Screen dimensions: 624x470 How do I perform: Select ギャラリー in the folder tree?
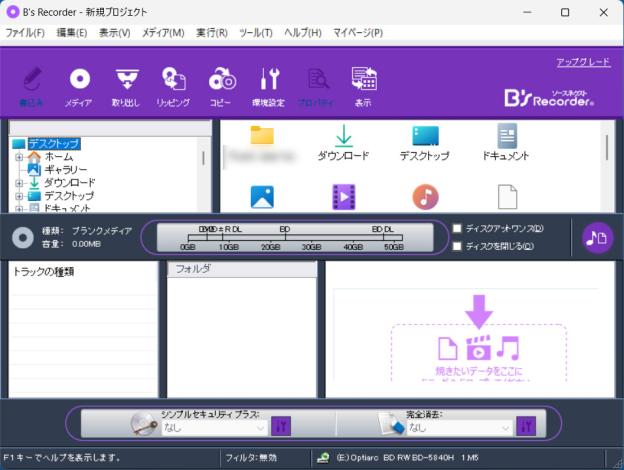tap(65, 170)
